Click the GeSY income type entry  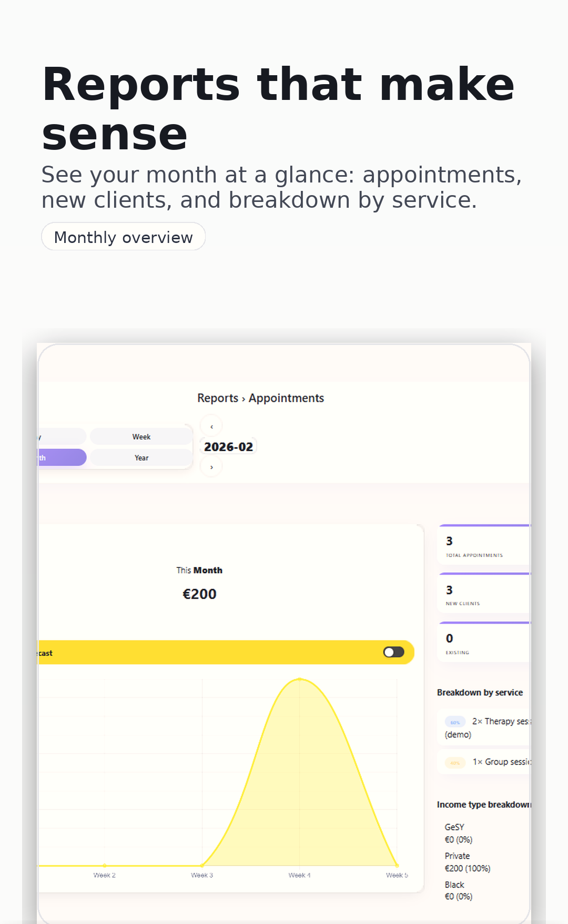(x=458, y=833)
